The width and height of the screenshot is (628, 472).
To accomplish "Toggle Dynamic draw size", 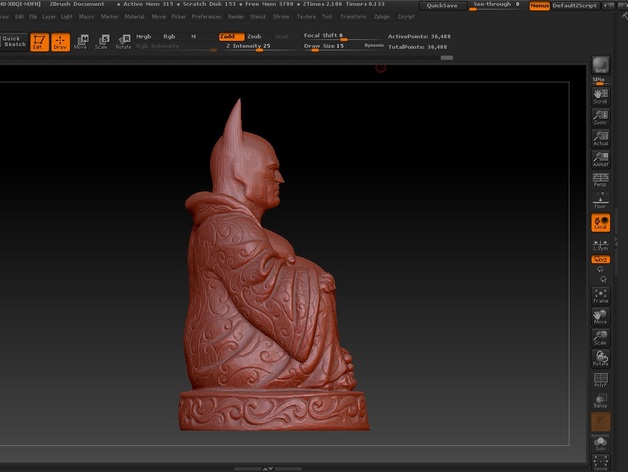I will coord(374,46).
